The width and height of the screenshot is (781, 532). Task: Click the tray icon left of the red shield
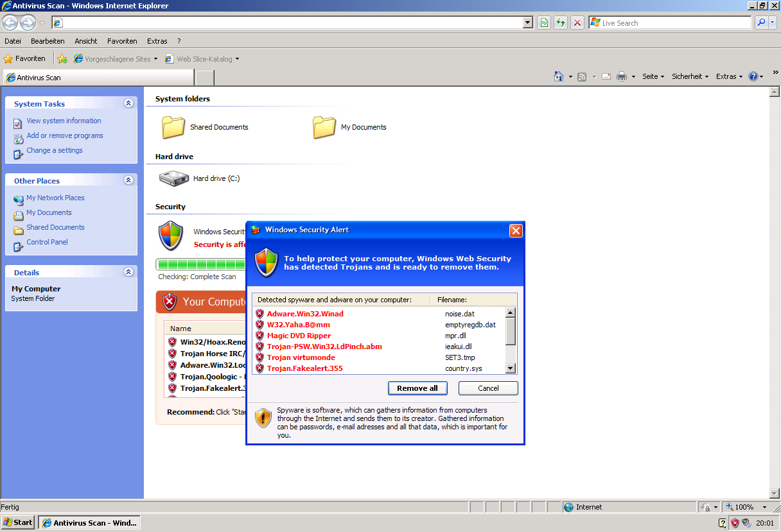coord(723,523)
